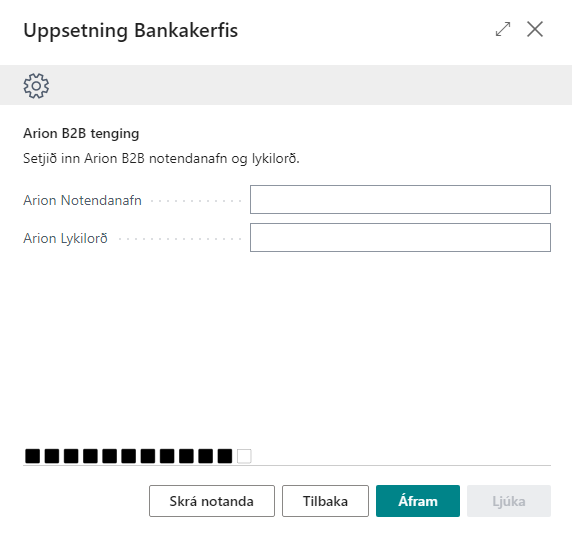The height and width of the screenshot is (539, 572).
Task: Click the greyed-out Ljúka button
Action: point(509,501)
